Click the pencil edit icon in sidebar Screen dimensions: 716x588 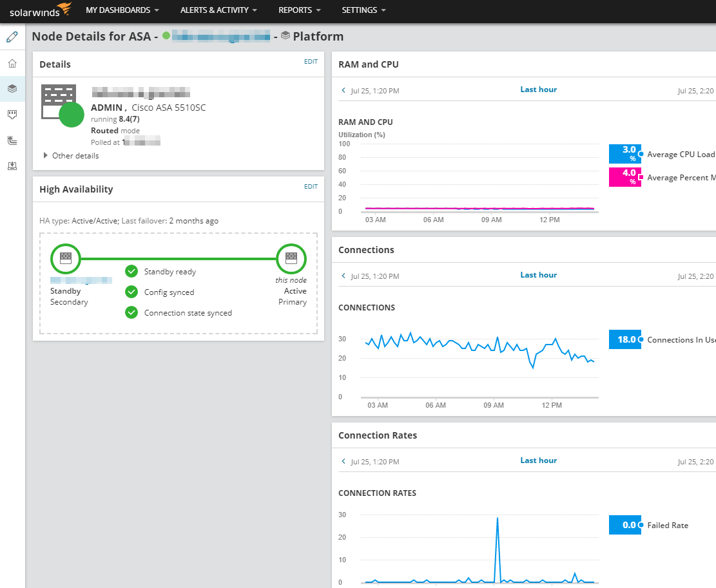click(12, 37)
